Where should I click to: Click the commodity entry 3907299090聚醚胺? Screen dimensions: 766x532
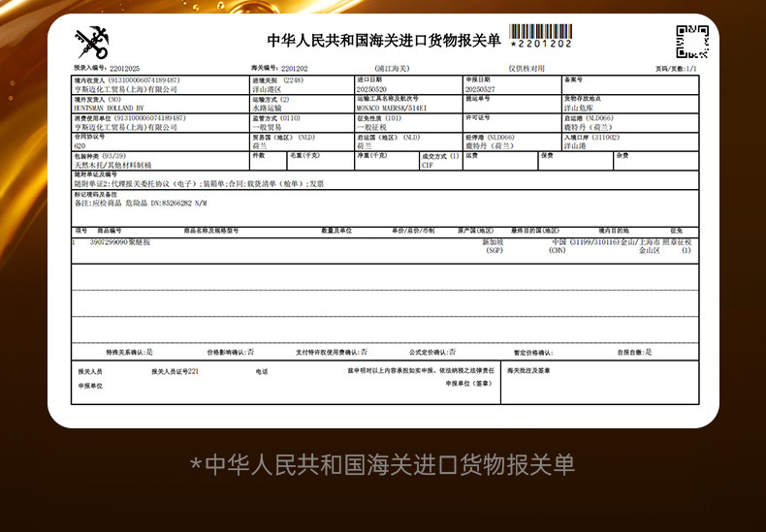point(120,242)
